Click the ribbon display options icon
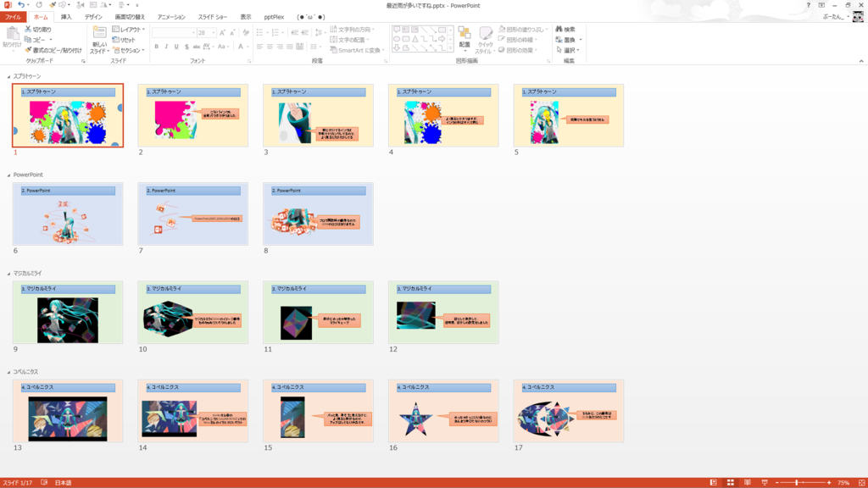Image resolution: width=868 pixels, height=488 pixels. [821, 5]
